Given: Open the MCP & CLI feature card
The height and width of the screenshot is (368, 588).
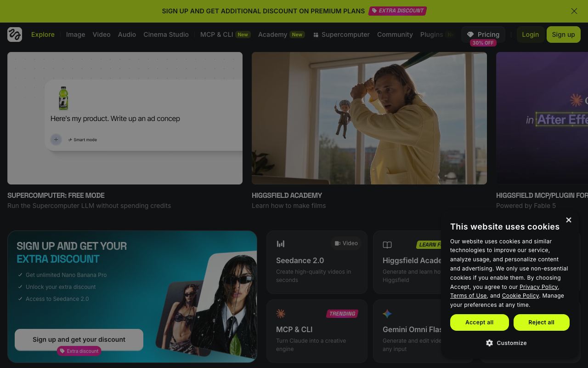Looking at the screenshot, I should tap(317, 331).
